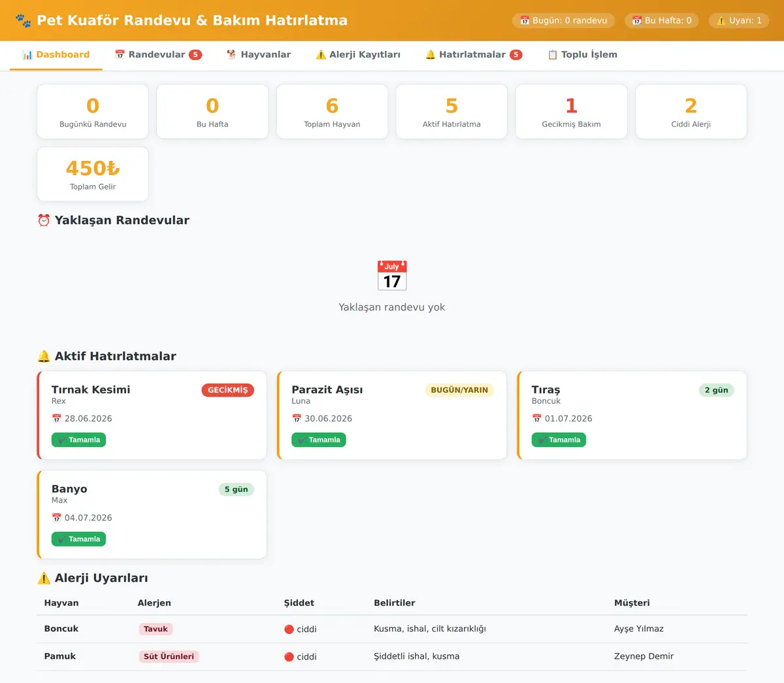Click the Müşteri column header
This screenshot has height=683, width=784.
click(632, 603)
